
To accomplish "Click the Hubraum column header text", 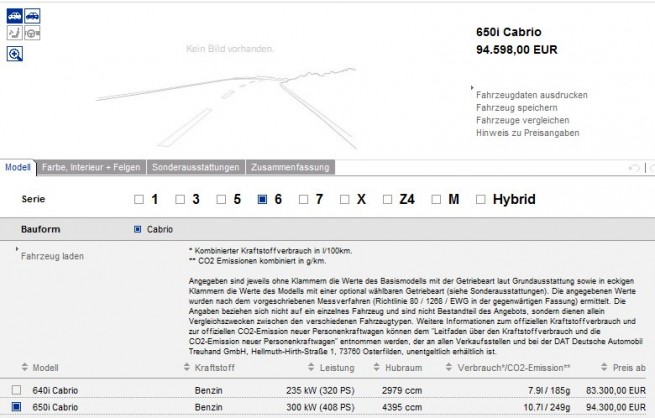I will click(404, 367).
